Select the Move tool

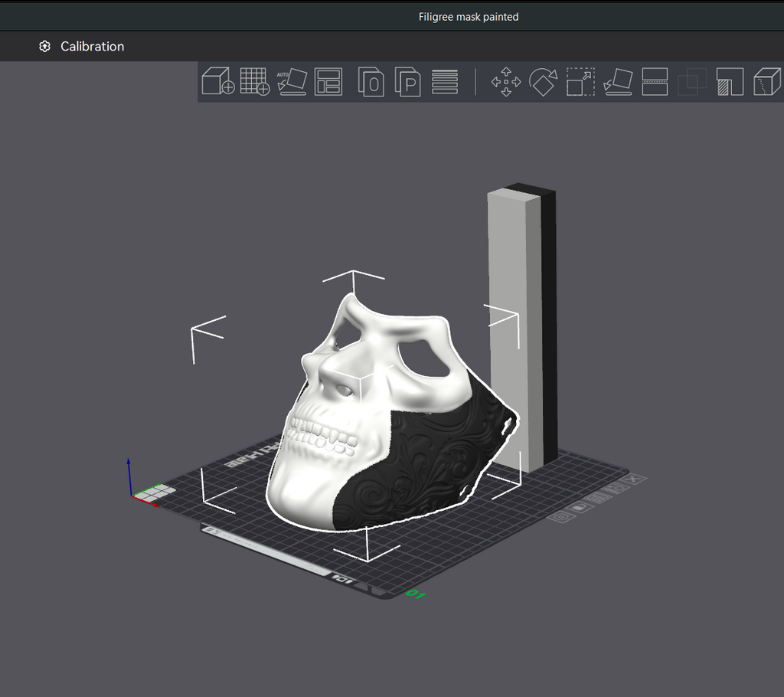click(506, 81)
